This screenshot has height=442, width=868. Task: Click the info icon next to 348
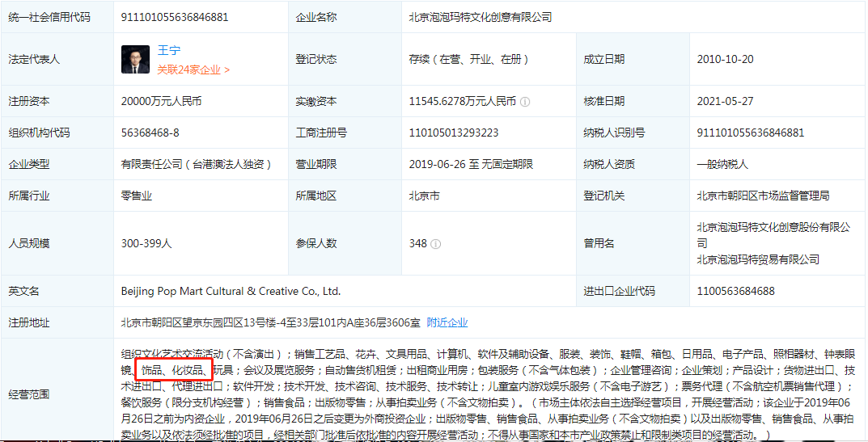click(436, 244)
